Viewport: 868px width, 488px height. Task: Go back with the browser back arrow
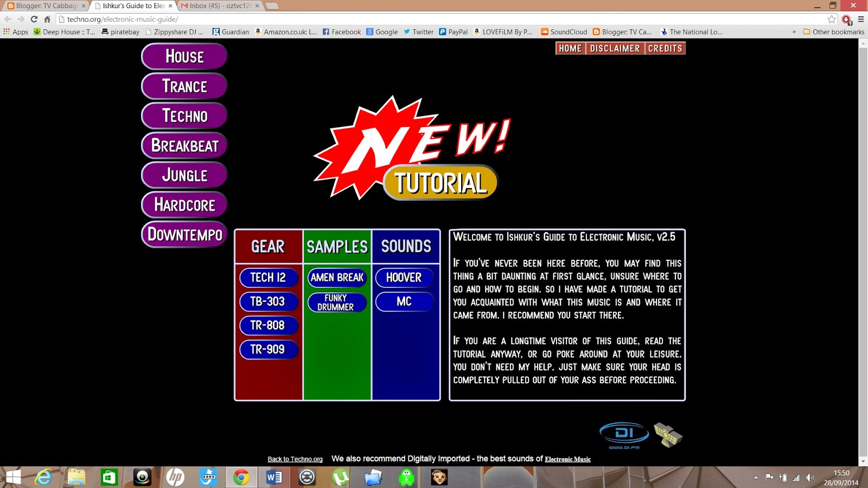coord(8,19)
